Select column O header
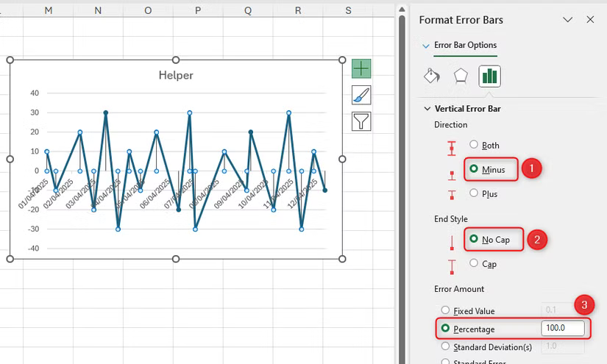 pyautogui.click(x=148, y=10)
